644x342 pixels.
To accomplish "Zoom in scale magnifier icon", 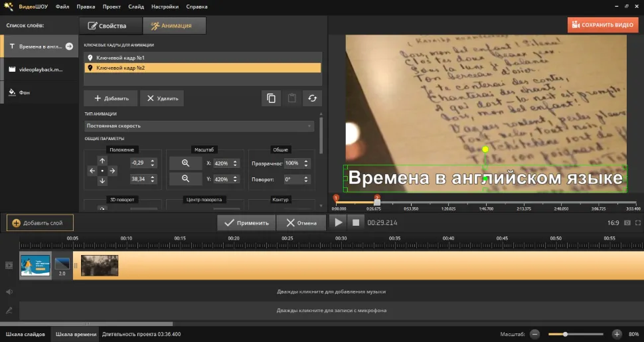I will click(186, 163).
